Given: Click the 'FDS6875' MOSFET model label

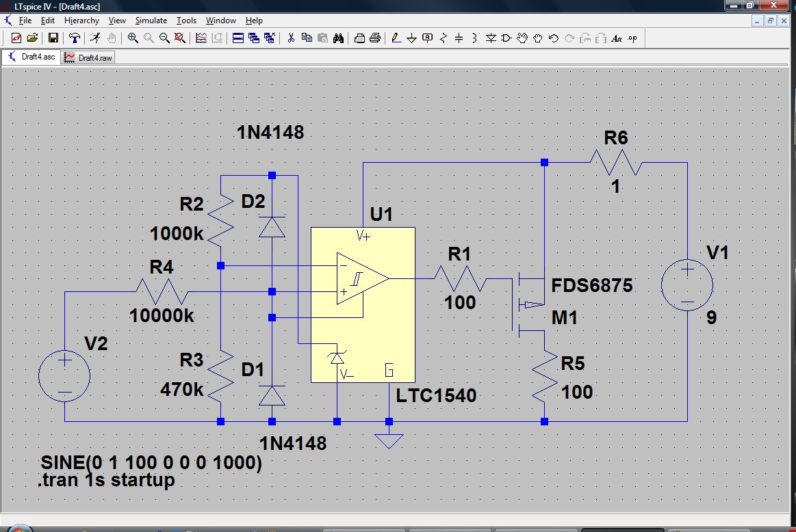Looking at the screenshot, I should 592,285.
